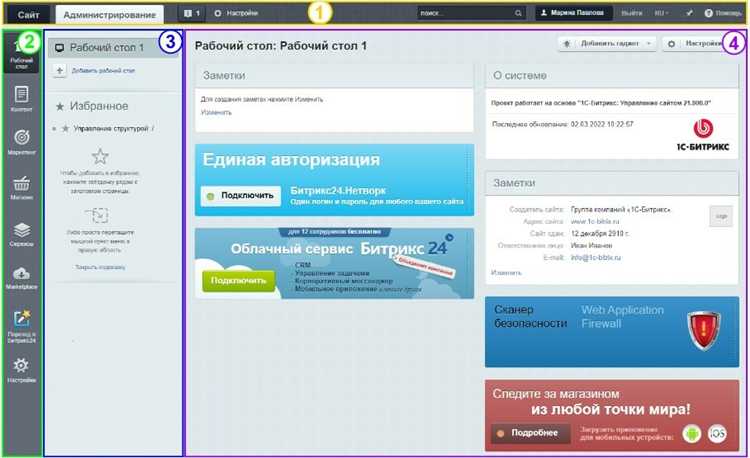
Task: Click Выйти to log out
Action: tap(632, 13)
